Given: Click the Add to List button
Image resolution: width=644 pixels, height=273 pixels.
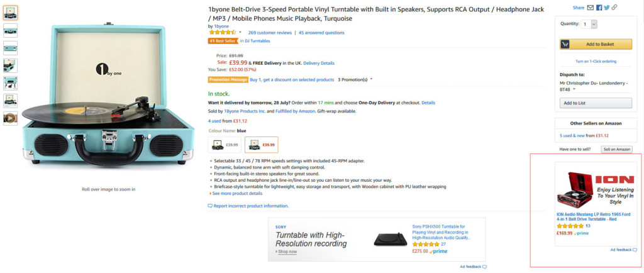Looking at the screenshot, I should point(596,103).
